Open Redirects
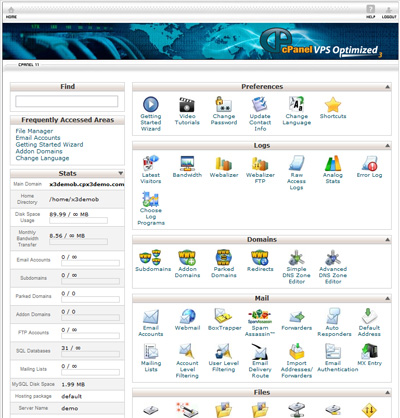The width and height of the screenshot is (400, 418). (260, 257)
